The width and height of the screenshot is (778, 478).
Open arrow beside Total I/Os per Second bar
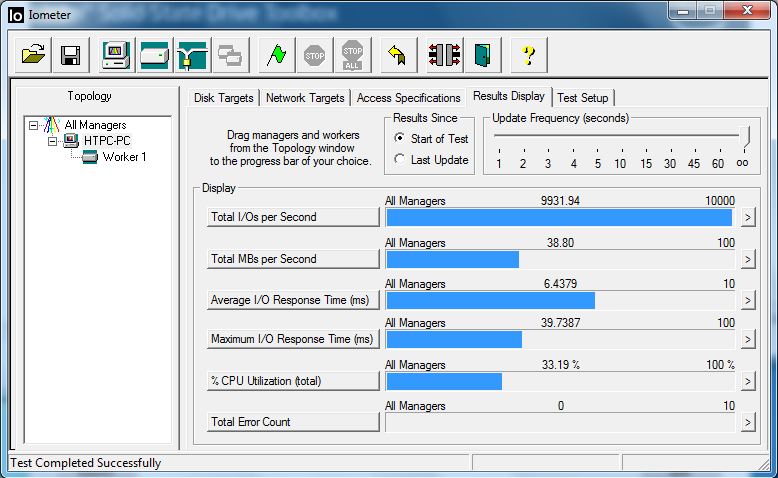[748, 217]
